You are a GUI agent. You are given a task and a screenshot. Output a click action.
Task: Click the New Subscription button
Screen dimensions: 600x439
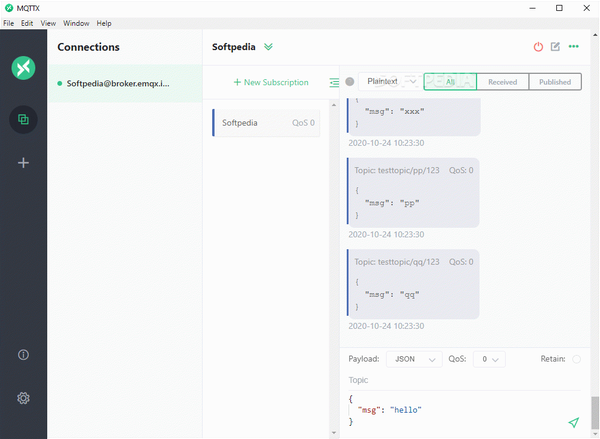pos(271,82)
